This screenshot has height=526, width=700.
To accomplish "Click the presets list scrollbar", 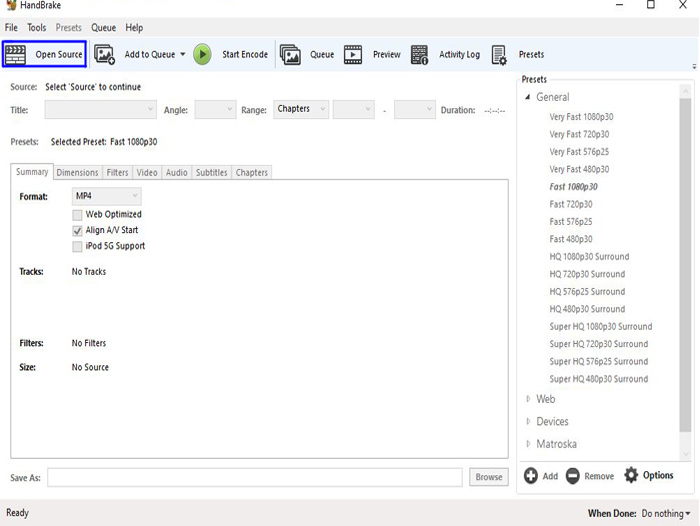I will (685, 265).
